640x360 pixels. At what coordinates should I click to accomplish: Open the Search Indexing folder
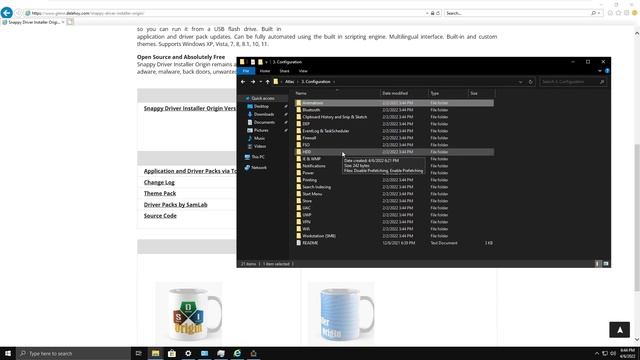point(316,187)
